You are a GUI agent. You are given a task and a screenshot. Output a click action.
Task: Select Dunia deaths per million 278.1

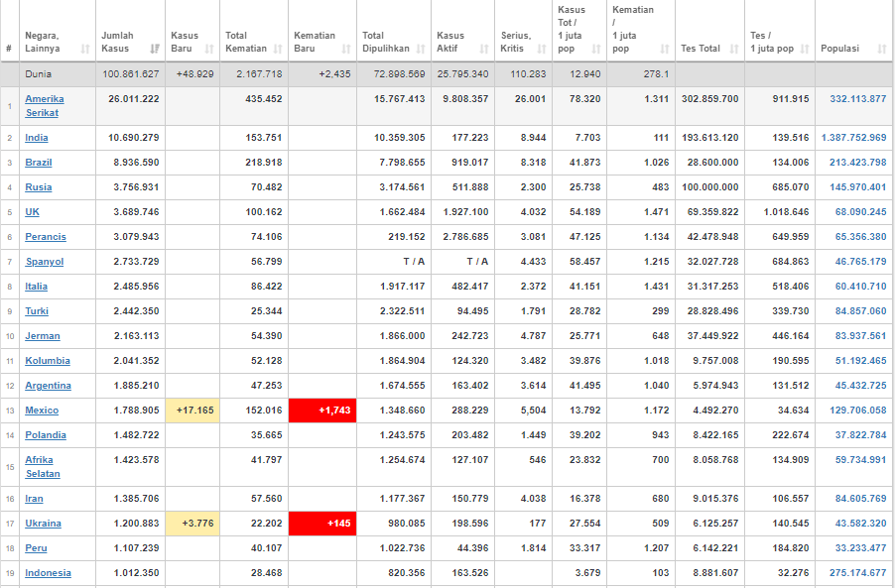click(x=657, y=74)
